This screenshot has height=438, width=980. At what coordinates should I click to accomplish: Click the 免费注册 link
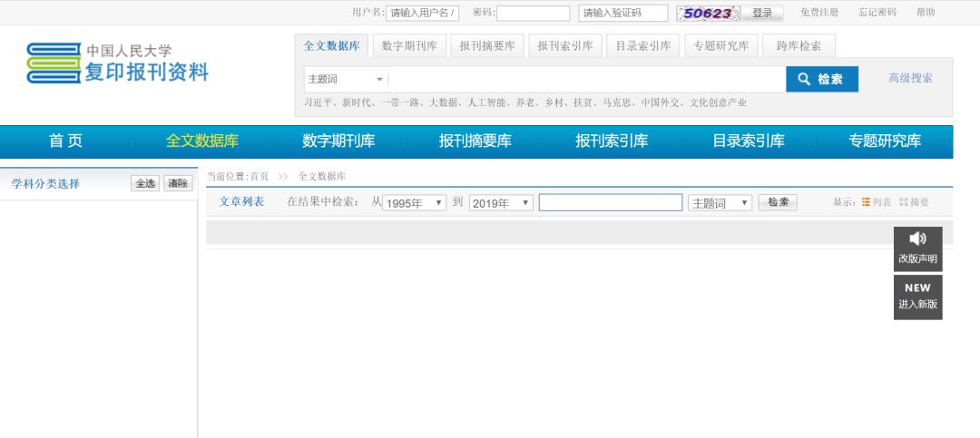pyautogui.click(x=819, y=13)
